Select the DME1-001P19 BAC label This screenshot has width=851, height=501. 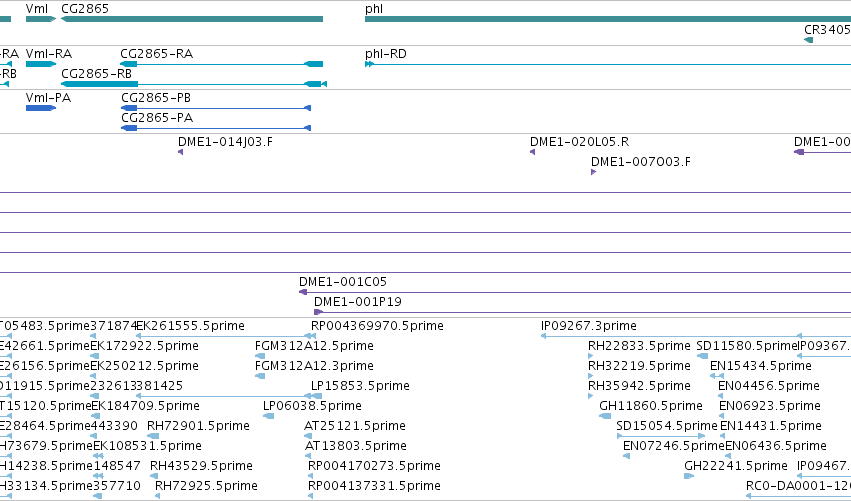click(x=358, y=302)
